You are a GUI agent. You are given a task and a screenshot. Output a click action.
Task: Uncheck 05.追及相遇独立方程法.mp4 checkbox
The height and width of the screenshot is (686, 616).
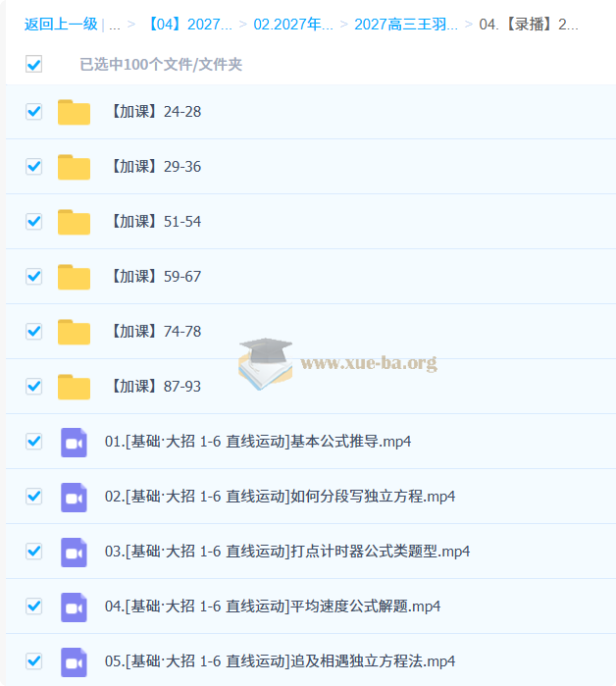pos(33,661)
